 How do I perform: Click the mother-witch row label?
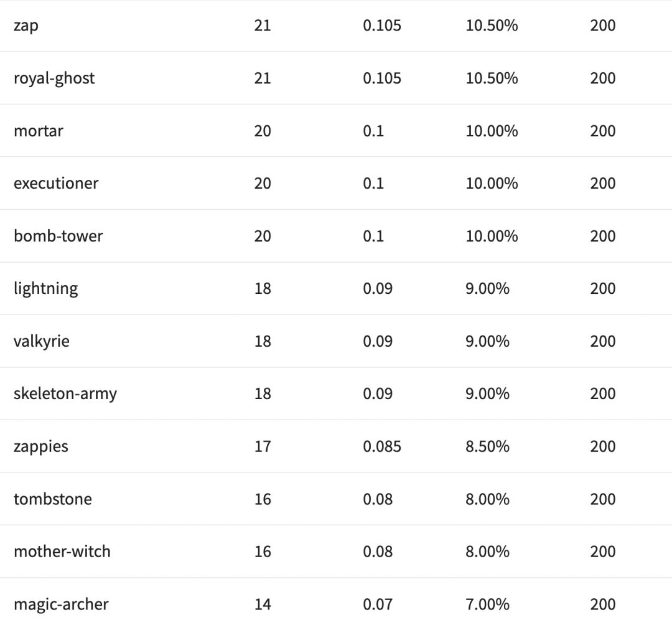(x=62, y=552)
